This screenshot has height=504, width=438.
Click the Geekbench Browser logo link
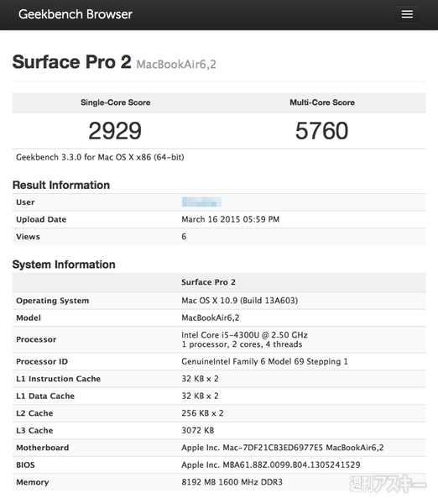76,14
